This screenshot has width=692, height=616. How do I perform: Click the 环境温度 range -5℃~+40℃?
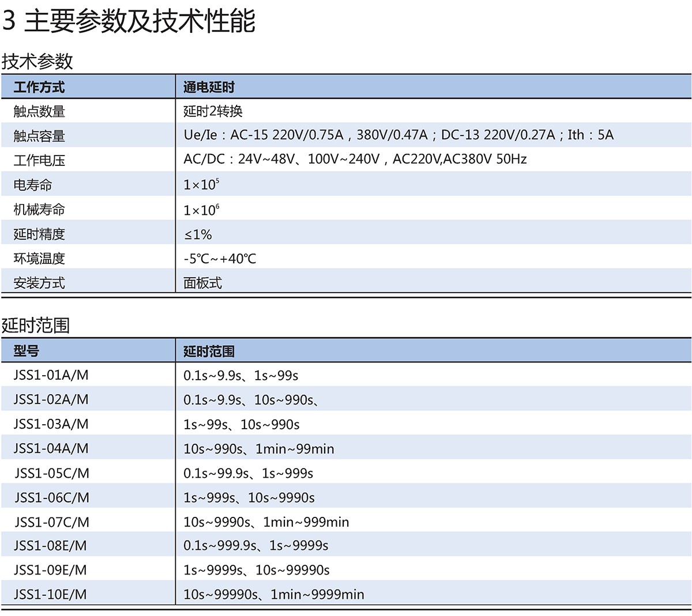220,259
